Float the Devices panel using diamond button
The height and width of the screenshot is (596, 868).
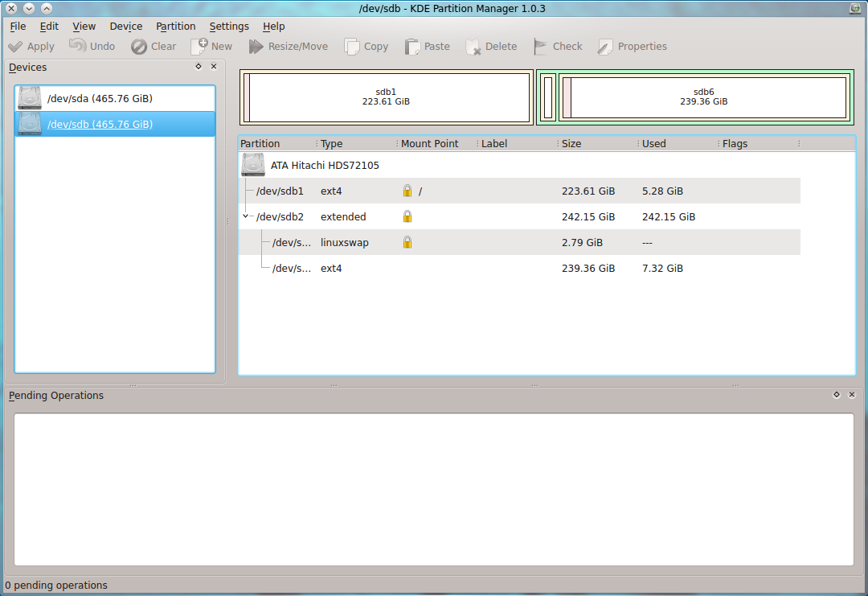coord(199,67)
